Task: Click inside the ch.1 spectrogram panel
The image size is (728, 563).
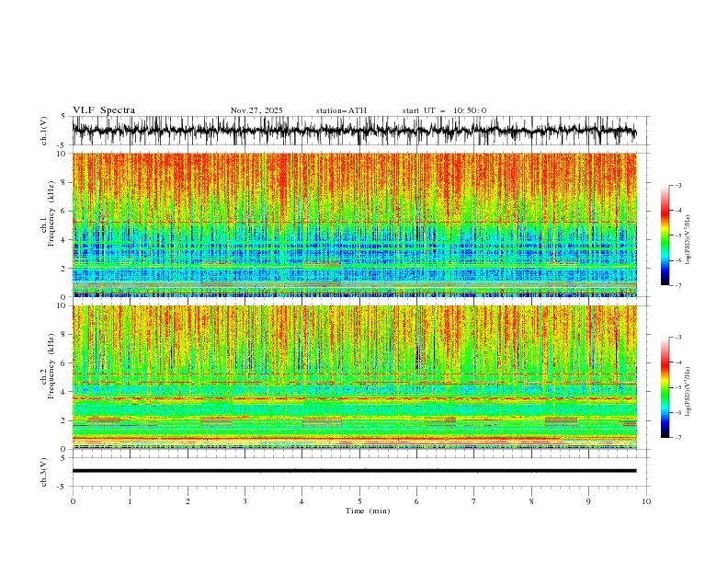Action: (354, 224)
